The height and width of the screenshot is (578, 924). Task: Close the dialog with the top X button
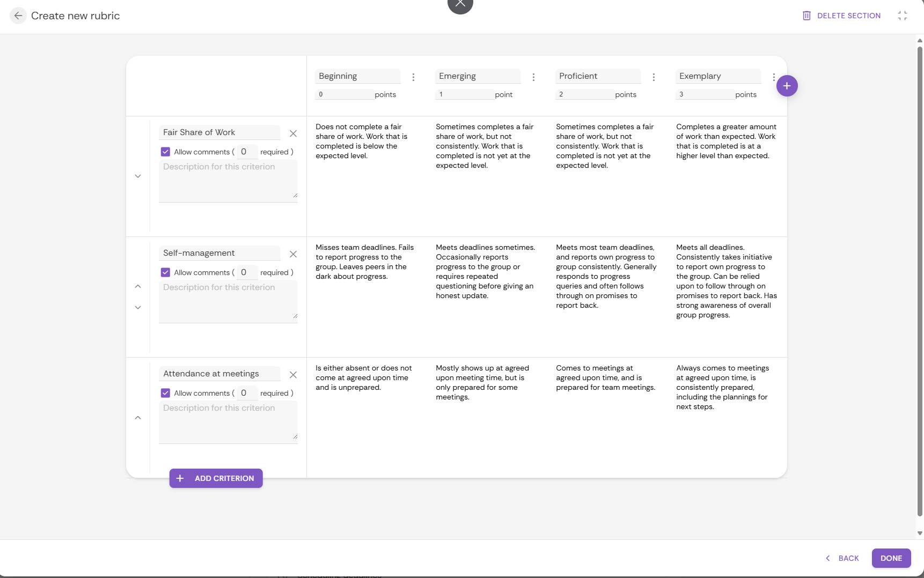click(x=460, y=4)
